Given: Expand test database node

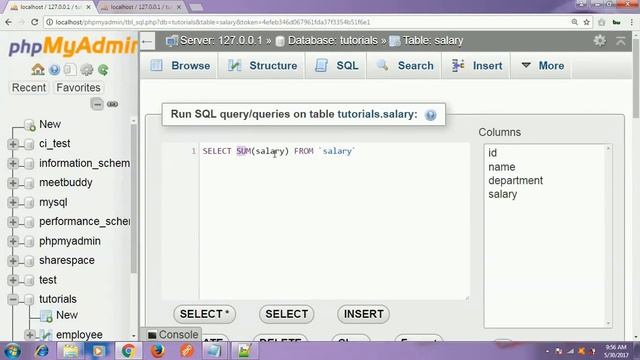Looking at the screenshot, I should coord(13,280).
